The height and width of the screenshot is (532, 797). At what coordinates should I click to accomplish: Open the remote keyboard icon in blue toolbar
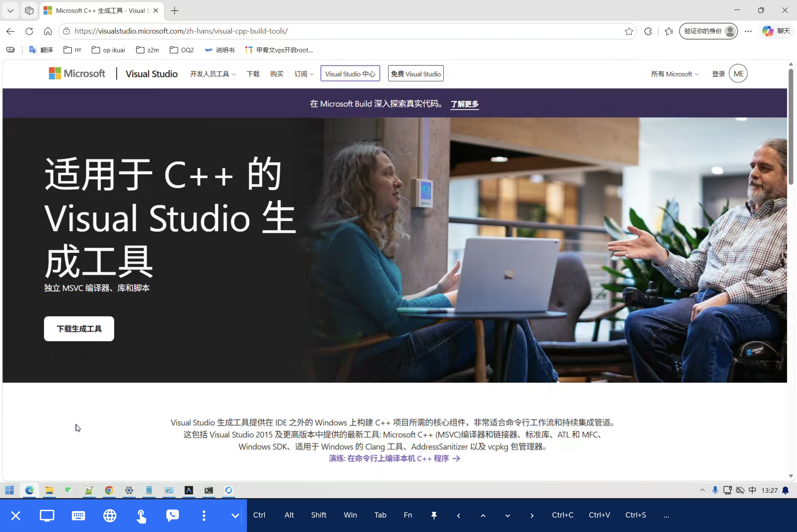pos(78,515)
